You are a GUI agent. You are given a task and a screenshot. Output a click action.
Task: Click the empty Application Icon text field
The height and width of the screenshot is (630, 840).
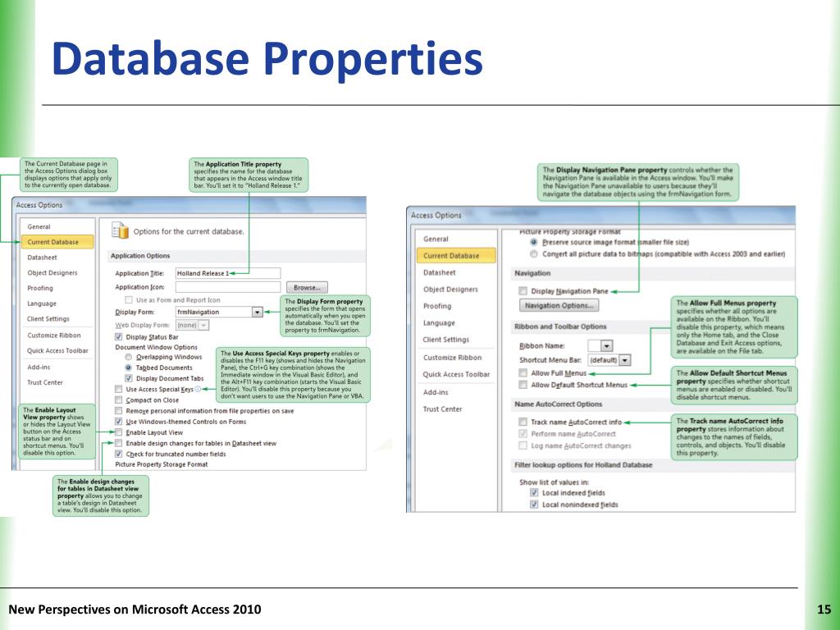(x=228, y=287)
